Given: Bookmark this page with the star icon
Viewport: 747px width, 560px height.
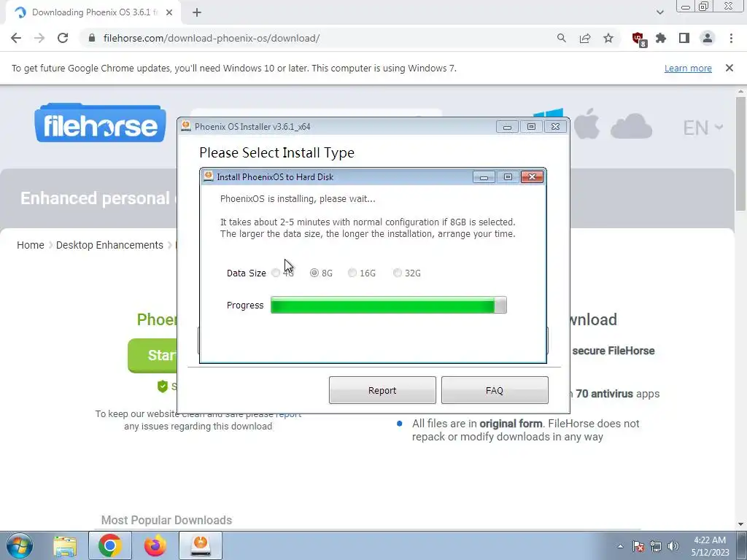Looking at the screenshot, I should click(608, 38).
